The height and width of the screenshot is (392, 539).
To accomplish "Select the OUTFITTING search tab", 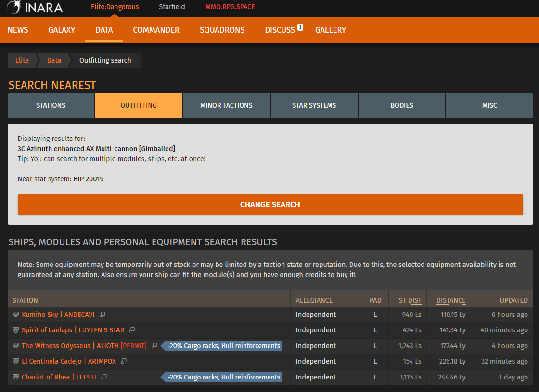I will point(139,105).
